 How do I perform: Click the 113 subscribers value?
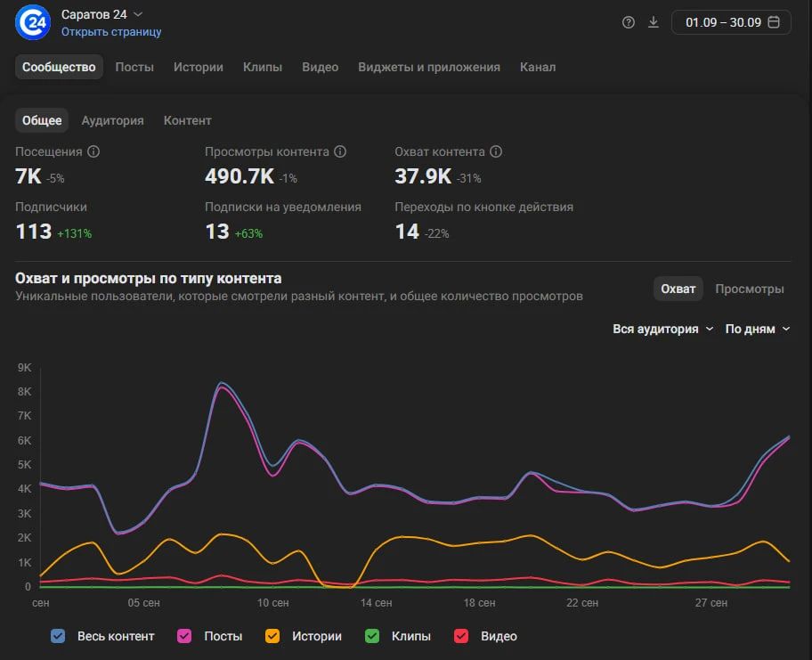point(34,232)
